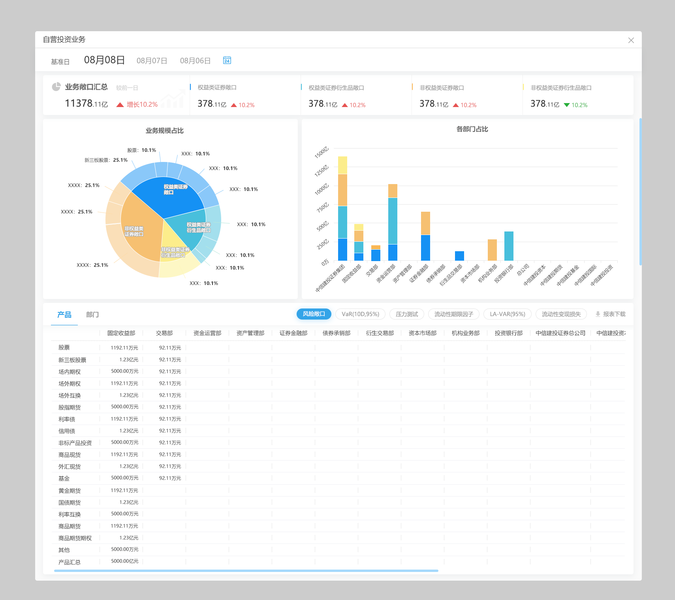This screenshot has width=675, height=600.
Task: Select the 08月08日 date tab
Action: coord(104,60)
